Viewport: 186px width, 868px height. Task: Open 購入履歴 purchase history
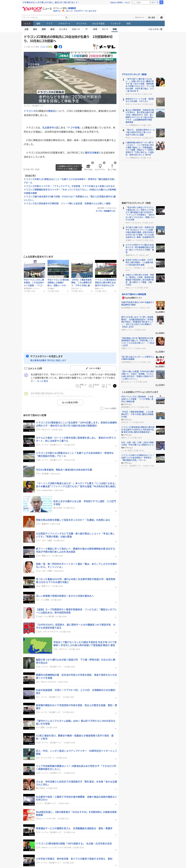[152, 18]
